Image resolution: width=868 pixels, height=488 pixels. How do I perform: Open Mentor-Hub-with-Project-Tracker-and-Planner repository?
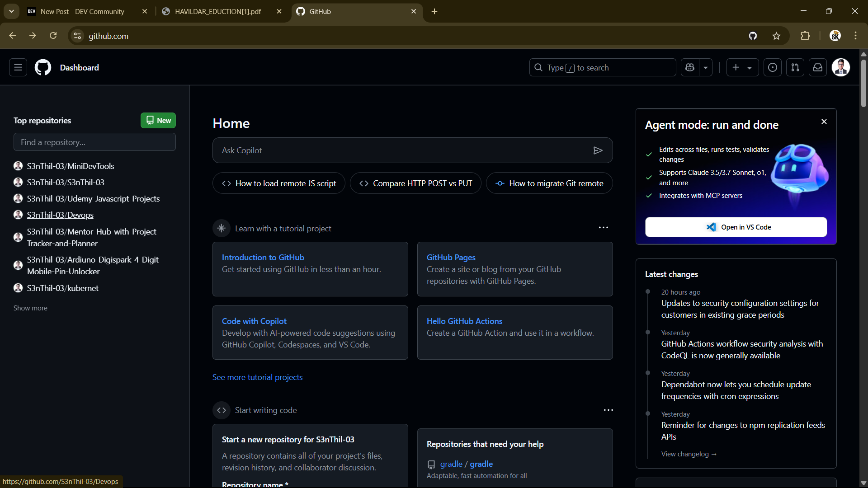coord(93,237)
